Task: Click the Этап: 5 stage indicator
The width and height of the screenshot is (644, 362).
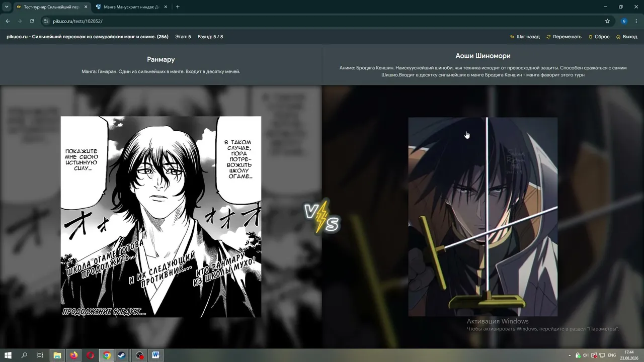Action: point(183,37)
